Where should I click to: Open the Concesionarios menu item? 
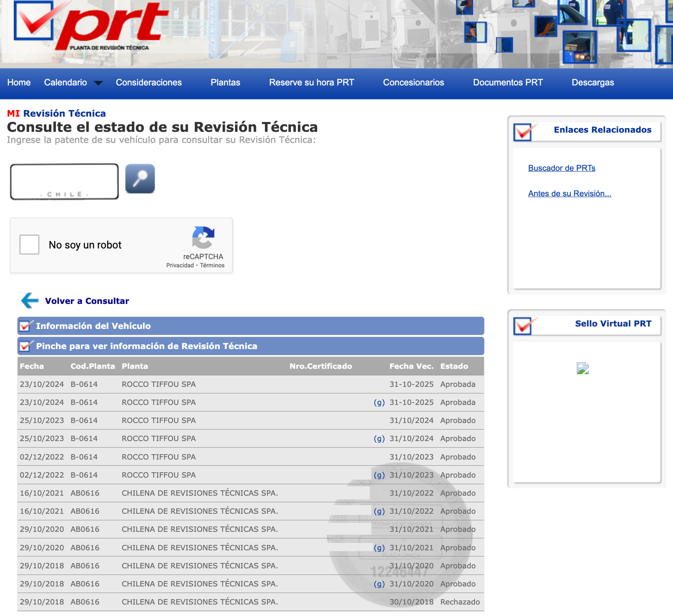413,82
